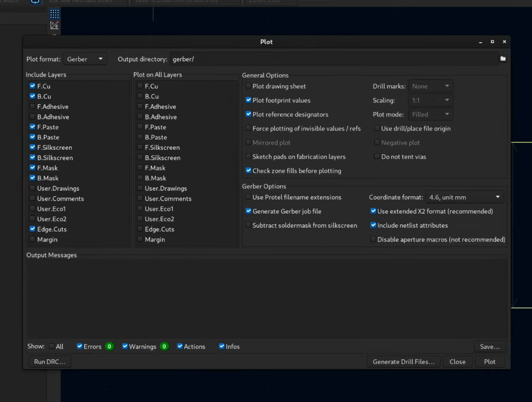
Task: Enable Plot drawing sheet option
Action: coord(248,86)
